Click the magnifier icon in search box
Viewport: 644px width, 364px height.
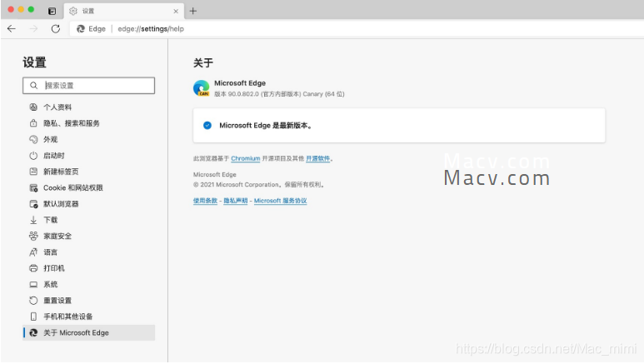click(x=33, y=86)
